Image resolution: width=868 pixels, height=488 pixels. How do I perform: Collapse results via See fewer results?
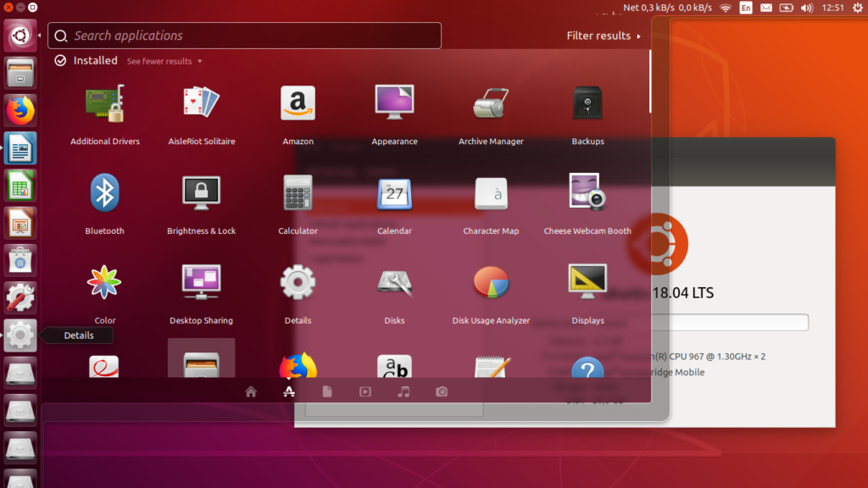pos(159,61)
